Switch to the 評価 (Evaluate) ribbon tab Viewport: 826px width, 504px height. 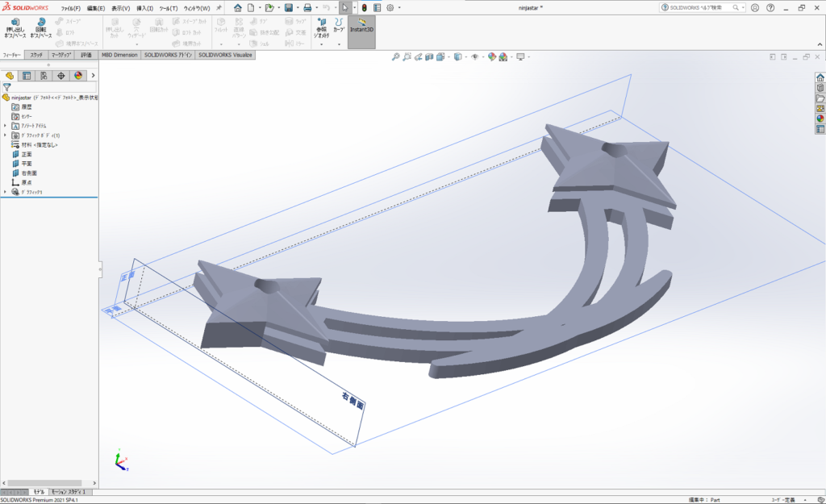pyautogui.click(x=86, y=55)
